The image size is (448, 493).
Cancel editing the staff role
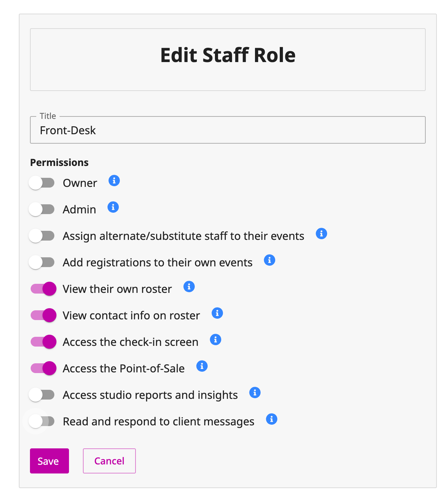point(109,461)
